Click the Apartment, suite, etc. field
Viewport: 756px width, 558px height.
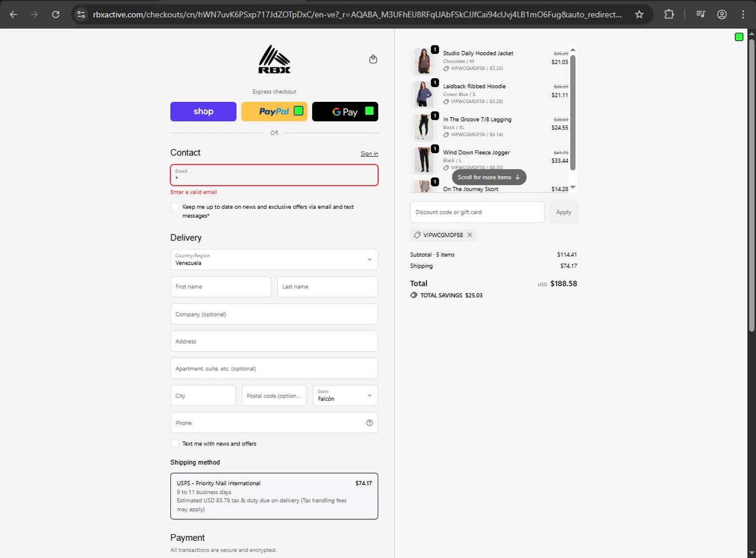274,368
